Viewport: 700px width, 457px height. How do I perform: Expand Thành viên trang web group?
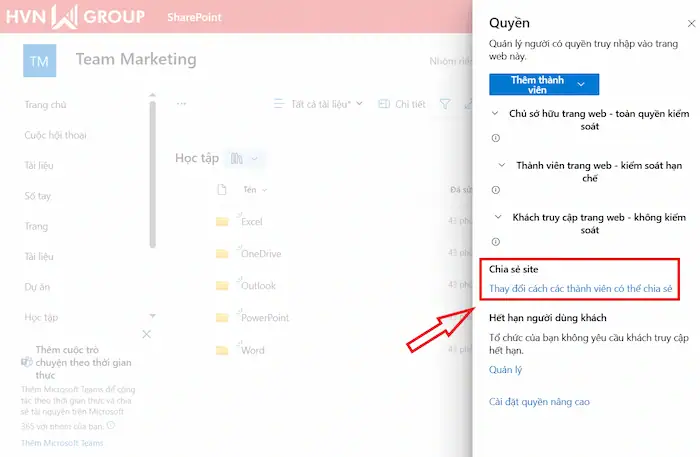(x=501, y=164)
